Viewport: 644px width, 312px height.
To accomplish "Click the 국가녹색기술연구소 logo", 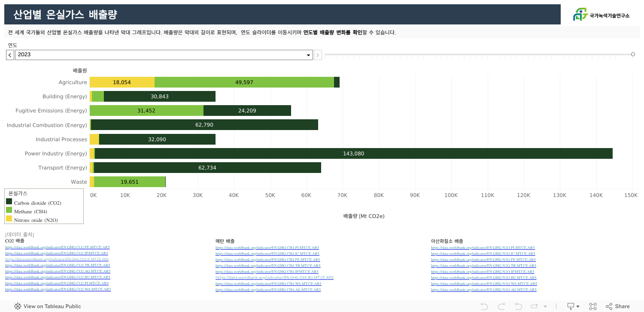I will pos(601,15).
